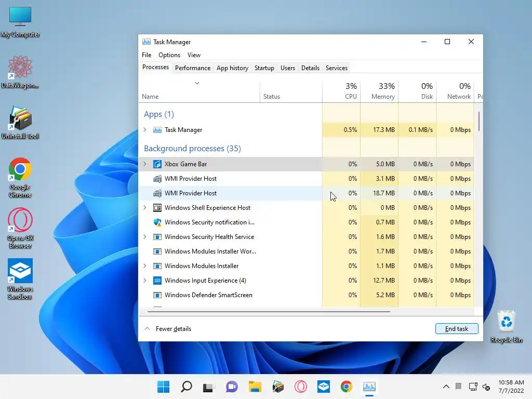Image resolution: width=532 pixels, height=399 pixels.
Task: Select Windows Modules Installer Wor... process
Action: (x=306, y=251)
